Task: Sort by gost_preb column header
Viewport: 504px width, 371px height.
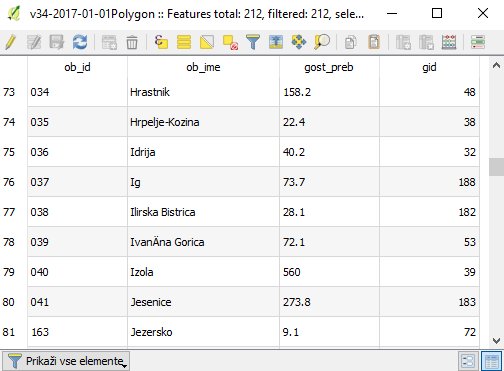Action: tap(329, 67)
